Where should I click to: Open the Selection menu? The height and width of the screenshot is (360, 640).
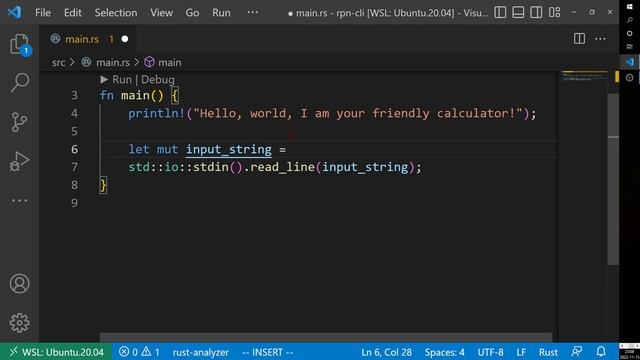pos(116,13)
